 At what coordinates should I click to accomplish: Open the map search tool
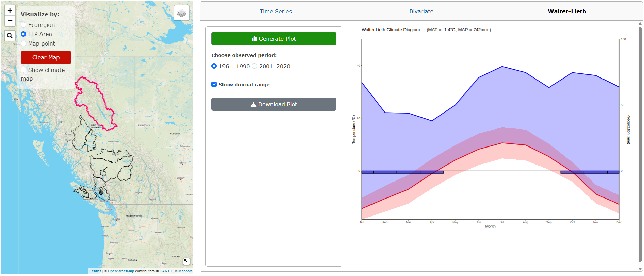(x=10, y=35)
